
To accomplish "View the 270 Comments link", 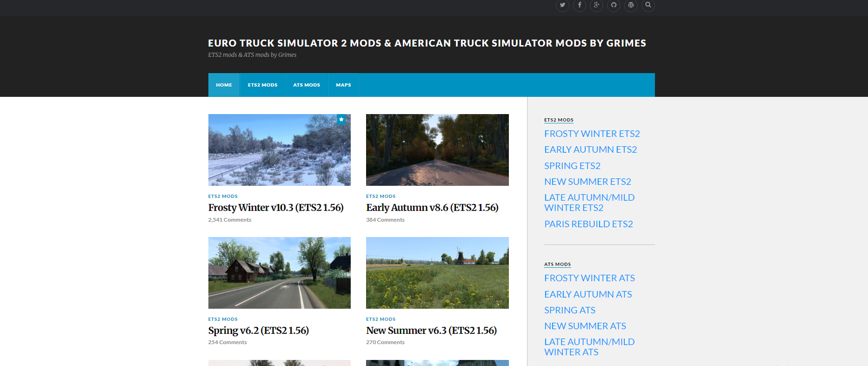I will (x=385, y=342).
